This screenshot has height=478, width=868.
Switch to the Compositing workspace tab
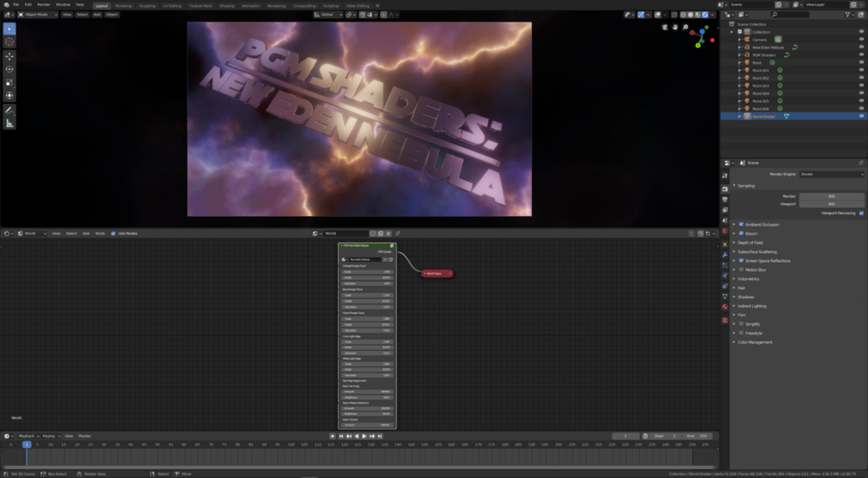pyautogui.click(x=304, y=5)
